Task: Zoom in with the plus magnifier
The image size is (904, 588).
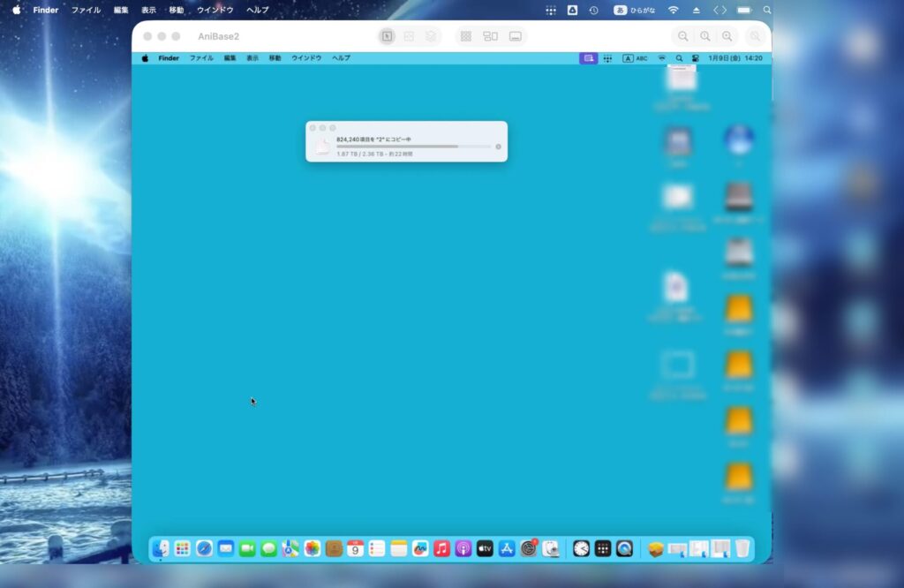Action: [727, 36]
